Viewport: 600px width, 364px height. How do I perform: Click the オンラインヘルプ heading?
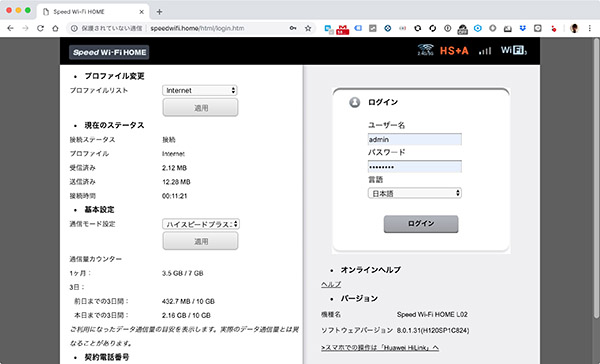point(371,270)
